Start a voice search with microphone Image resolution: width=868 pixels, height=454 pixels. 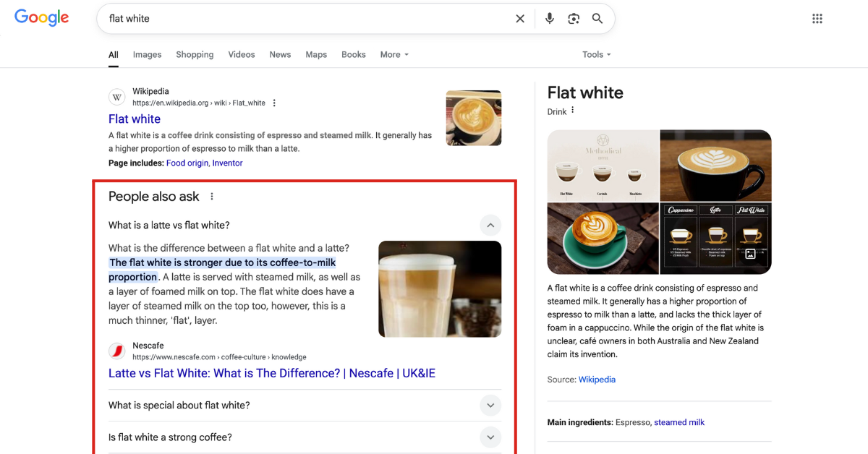(x=550, y=19)
